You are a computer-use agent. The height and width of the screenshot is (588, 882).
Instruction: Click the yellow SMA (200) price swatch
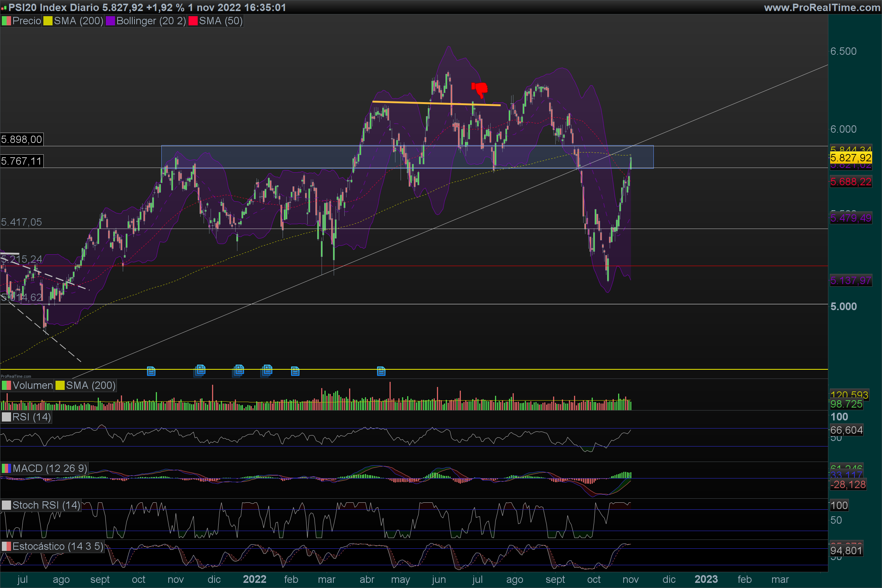tap(48, 21)
